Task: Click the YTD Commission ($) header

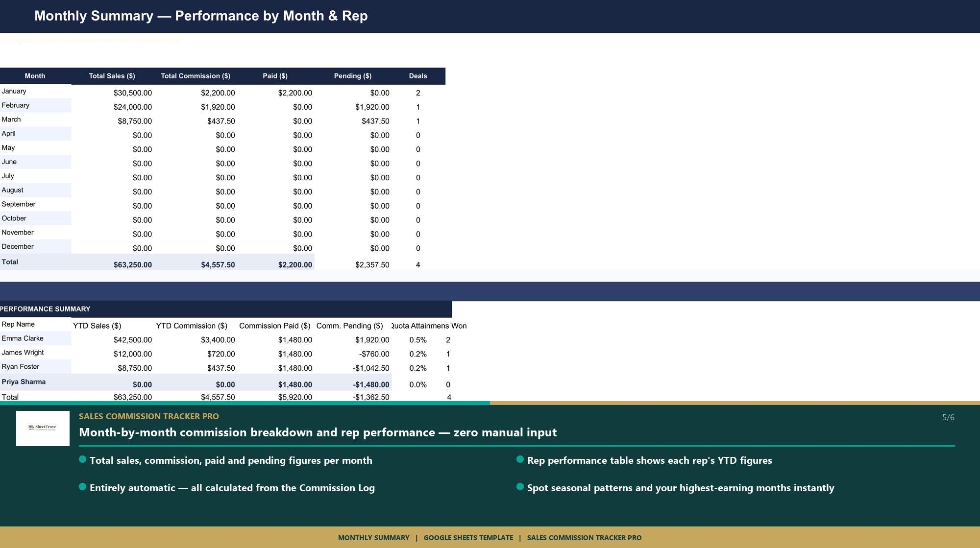Action: [x=192, y=326]
